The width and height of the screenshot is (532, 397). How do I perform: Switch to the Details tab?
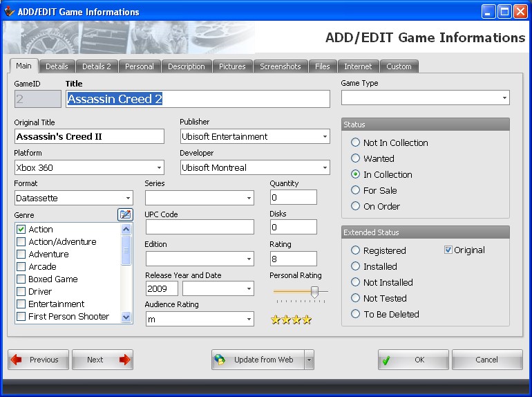point(57,66)
